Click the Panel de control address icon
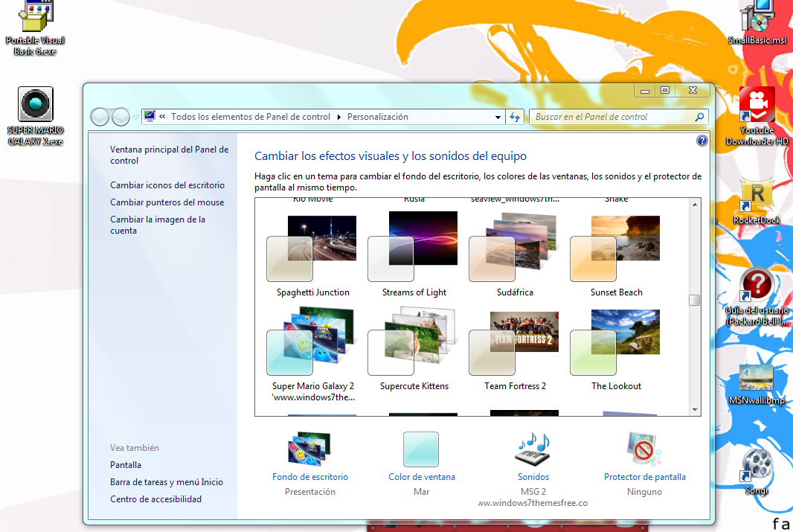This screenshot has width=793, height=532. 150,116
